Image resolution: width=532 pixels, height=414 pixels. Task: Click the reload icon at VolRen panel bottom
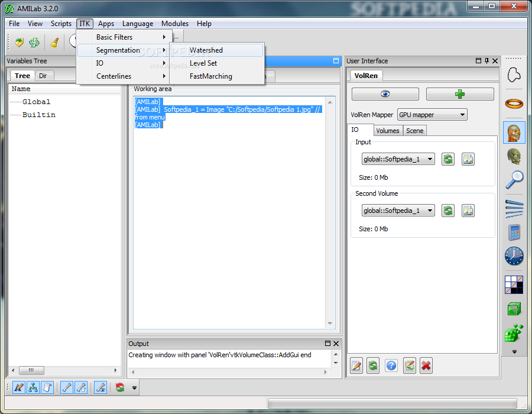point(373,366)
